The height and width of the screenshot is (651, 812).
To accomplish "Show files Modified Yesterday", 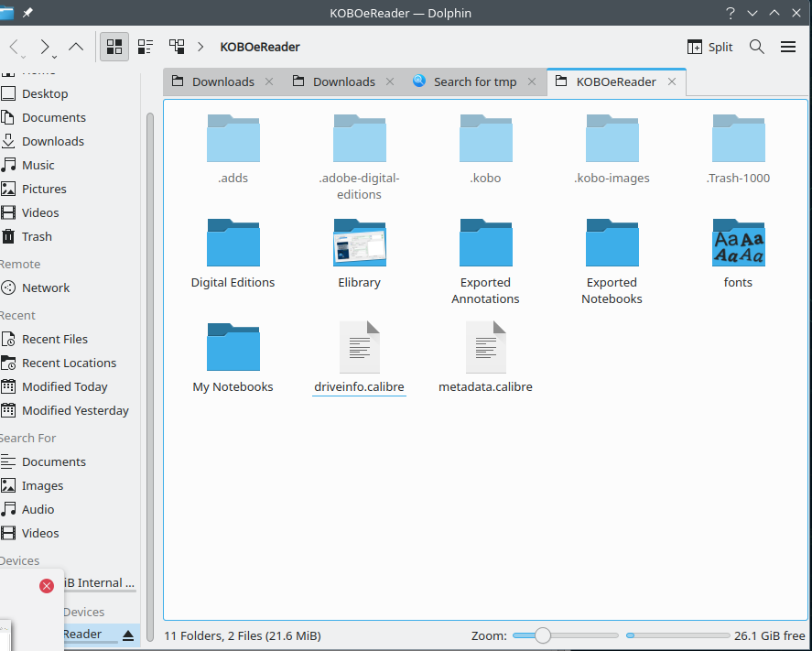I will click(70, 411).
